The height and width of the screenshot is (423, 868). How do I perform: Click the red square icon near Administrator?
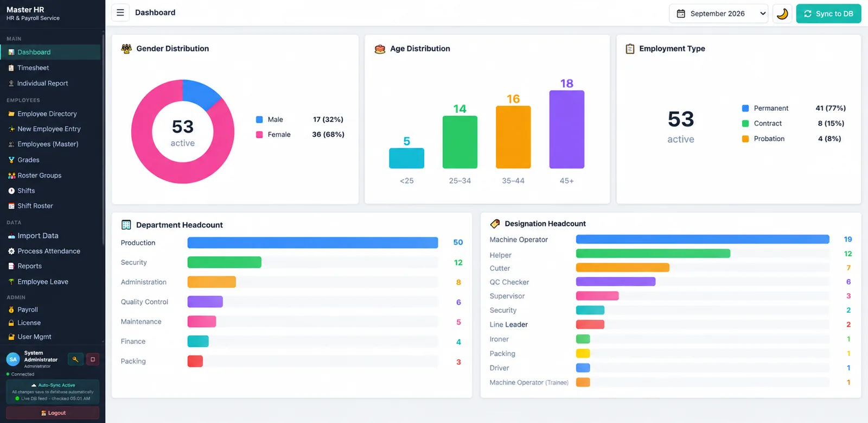coord(93,359)
